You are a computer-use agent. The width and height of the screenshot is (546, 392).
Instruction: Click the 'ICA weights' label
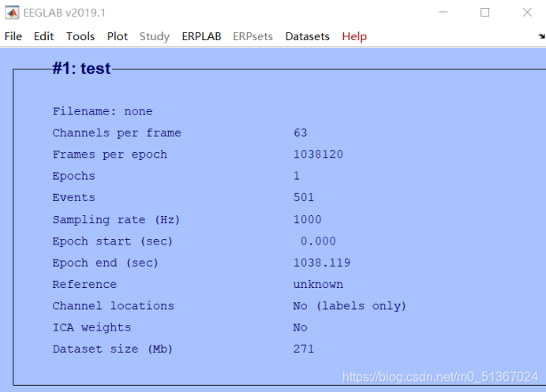coord(92,327)
